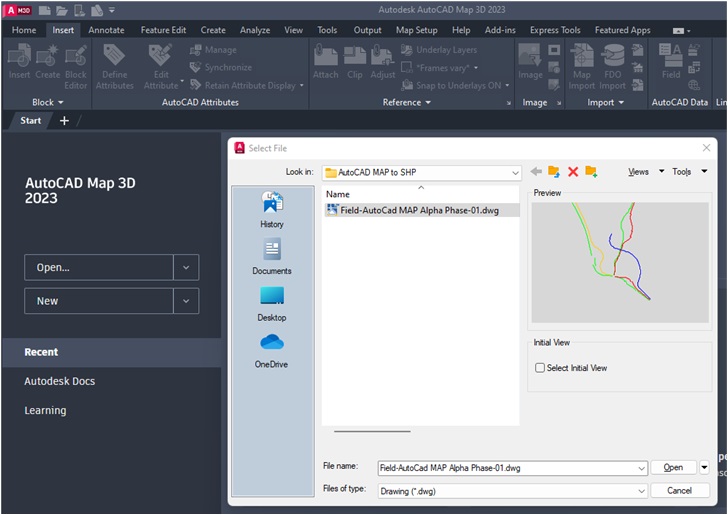Screen dimensions: 728x515
Task: Click the drawing preview thumbnail
Action: pyautogui.click(x=620, y=262)
